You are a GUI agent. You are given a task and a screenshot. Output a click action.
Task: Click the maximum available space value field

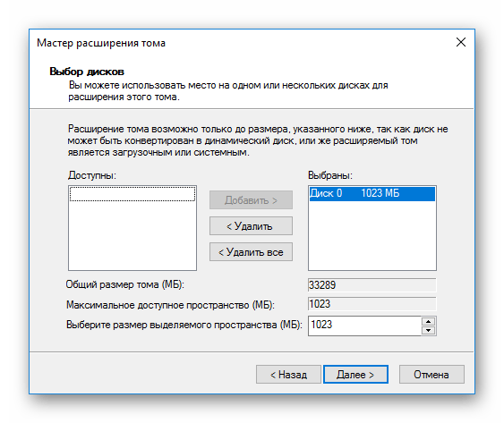pyautogui.click(x=372, y=304)
